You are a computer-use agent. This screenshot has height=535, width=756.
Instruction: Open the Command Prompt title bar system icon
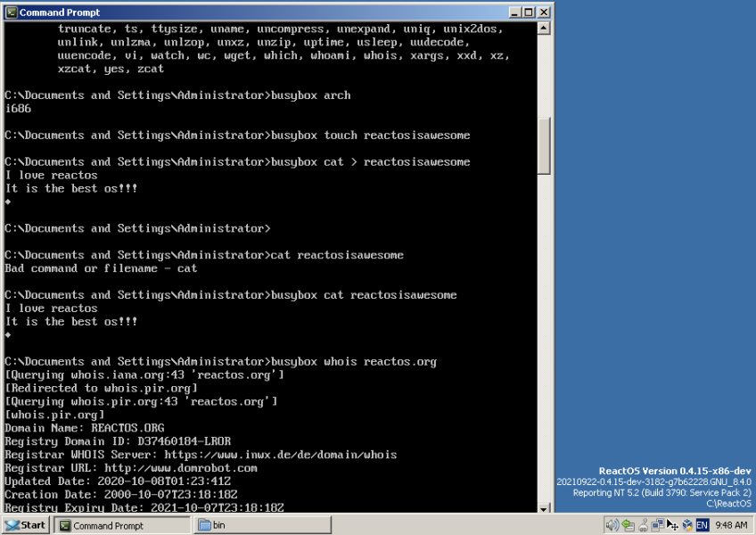tap(12, 12)
